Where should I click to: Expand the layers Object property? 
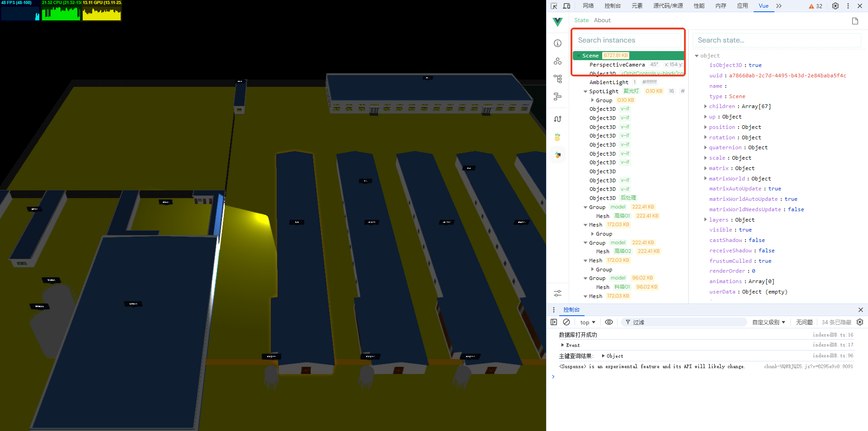point(705,220)
